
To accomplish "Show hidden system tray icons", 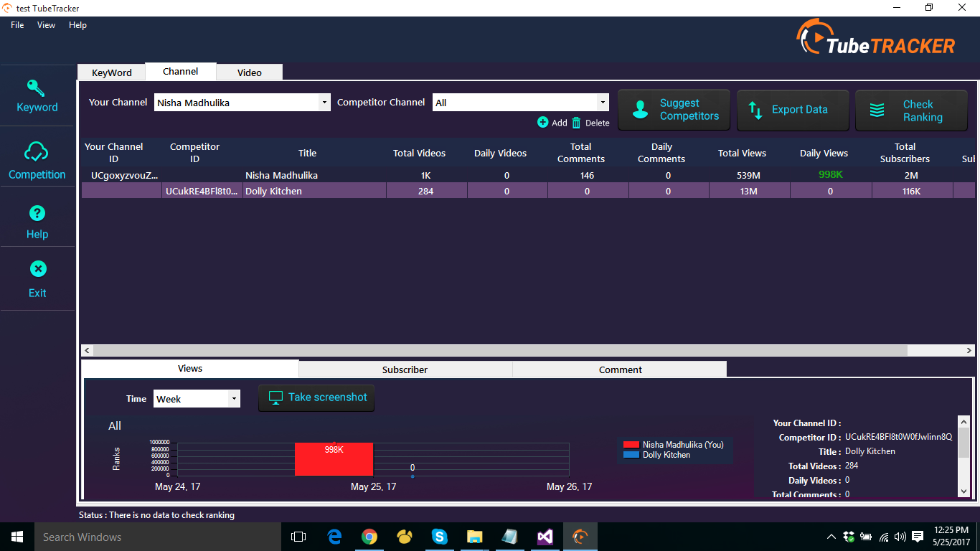I will pos(831,537).
